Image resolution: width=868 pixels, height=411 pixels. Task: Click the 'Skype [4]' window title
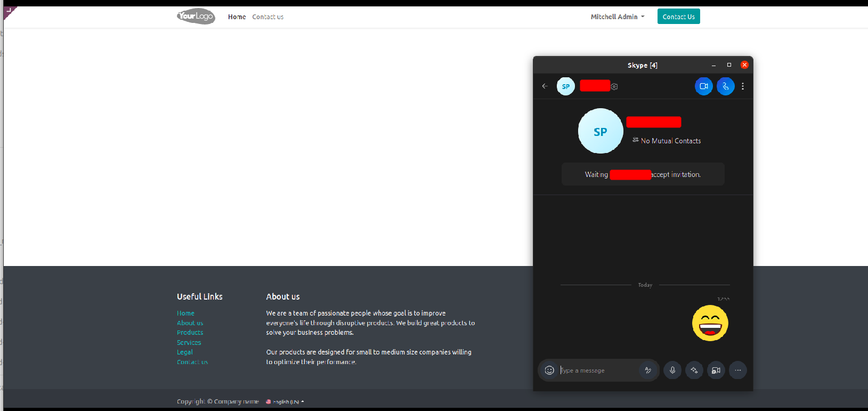(642, 65)
